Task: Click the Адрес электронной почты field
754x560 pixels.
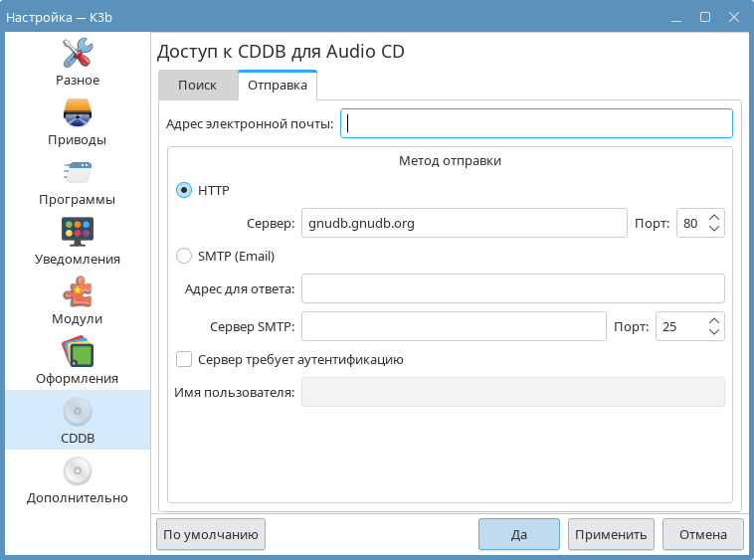Action: pyautogui.click(x=536, y=123)
